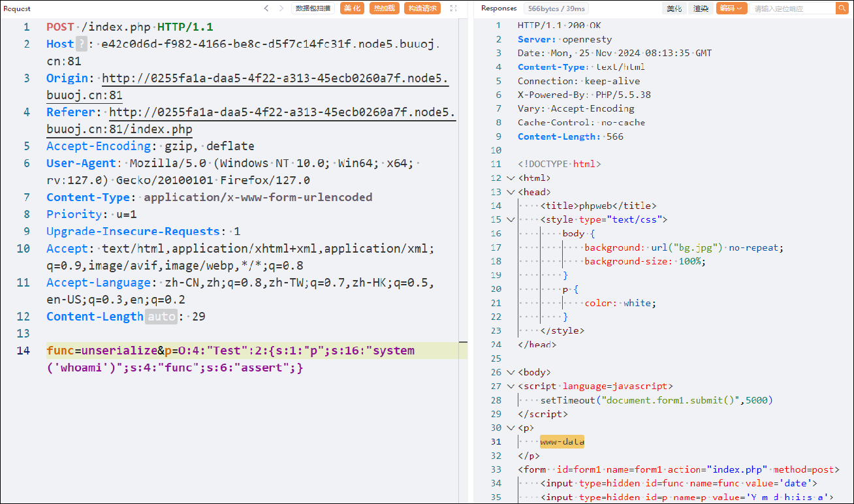This screenshot has width=854, height=504.
Task: Click the 'HTTP/1.1 200 OK' status line
Action: 559,25
